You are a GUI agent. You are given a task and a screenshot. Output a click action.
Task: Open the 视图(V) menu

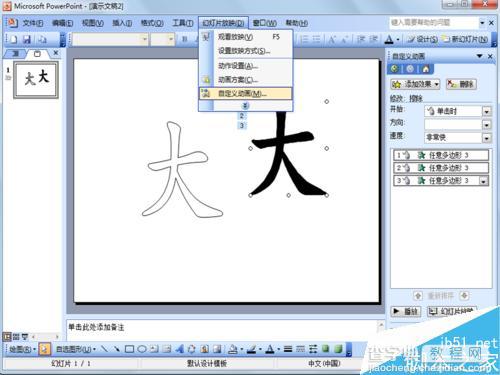pyautogui.click(x=92, y=23)
